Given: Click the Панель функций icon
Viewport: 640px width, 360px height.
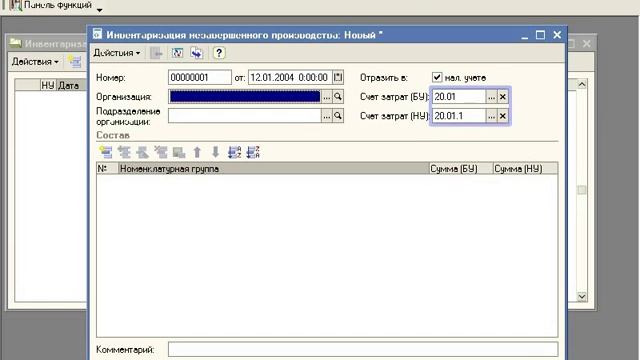Looking at the screenshot, I should pyautogui.click(x=16, y=5).
